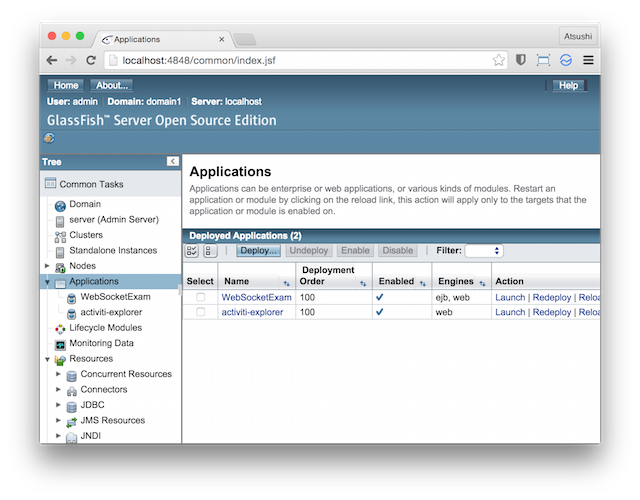Expand the JDBC tree node
The width and height of the screenshot is (640, 500).
tap(59, 405)
